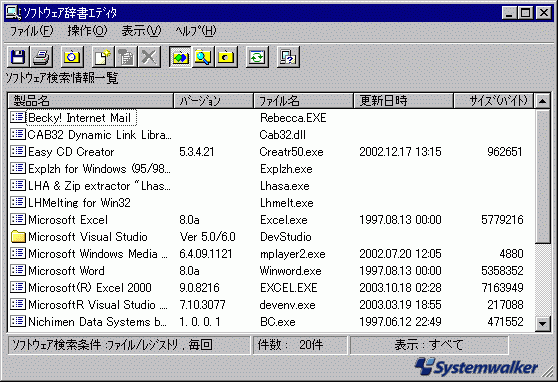Click the devenv.exe file name cell
This screenshot has height=382, width=558.
pos(288,305)
